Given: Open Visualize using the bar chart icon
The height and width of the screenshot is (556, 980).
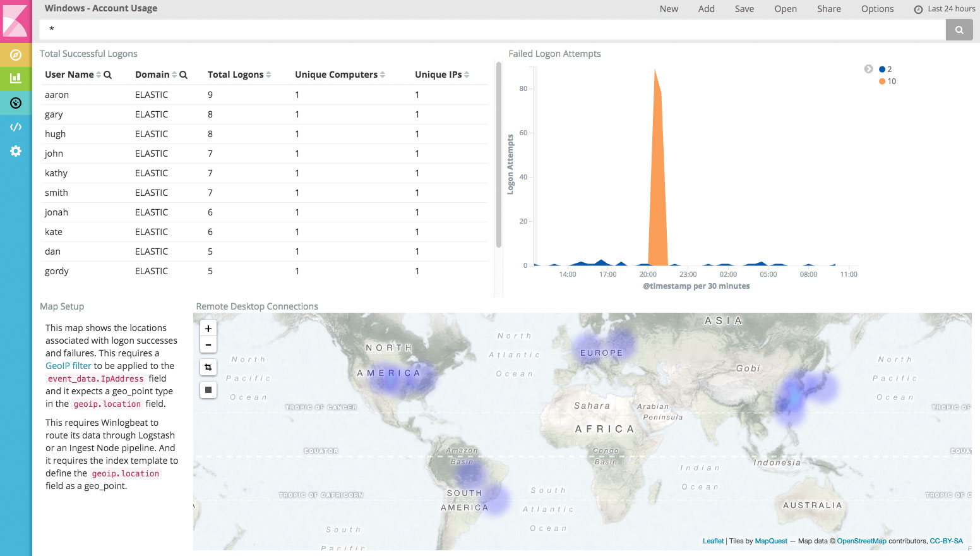Looking at the screenshot, I should (16, 78).
